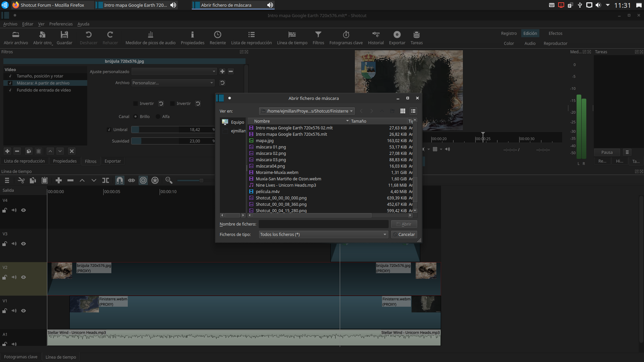Toggle Tamaño, posición y rotar filter checkbox
The height and width of the screenshot is (362, 644).
10,76
